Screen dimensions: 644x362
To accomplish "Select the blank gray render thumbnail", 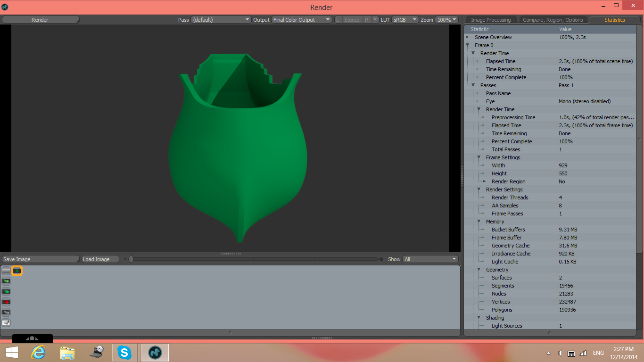I will tap(6, 271).
